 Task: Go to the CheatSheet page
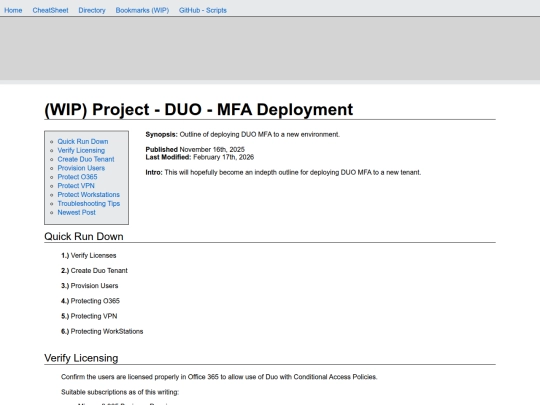[50, 10]
